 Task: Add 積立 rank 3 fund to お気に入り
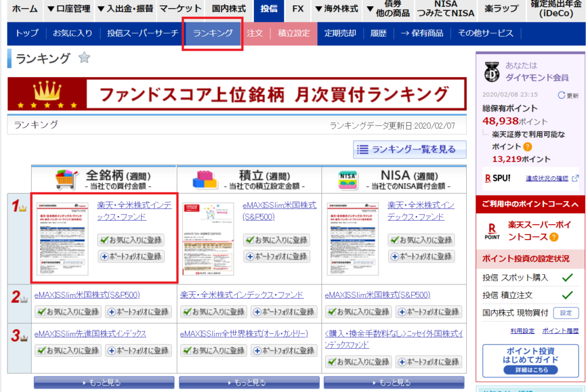214,350
